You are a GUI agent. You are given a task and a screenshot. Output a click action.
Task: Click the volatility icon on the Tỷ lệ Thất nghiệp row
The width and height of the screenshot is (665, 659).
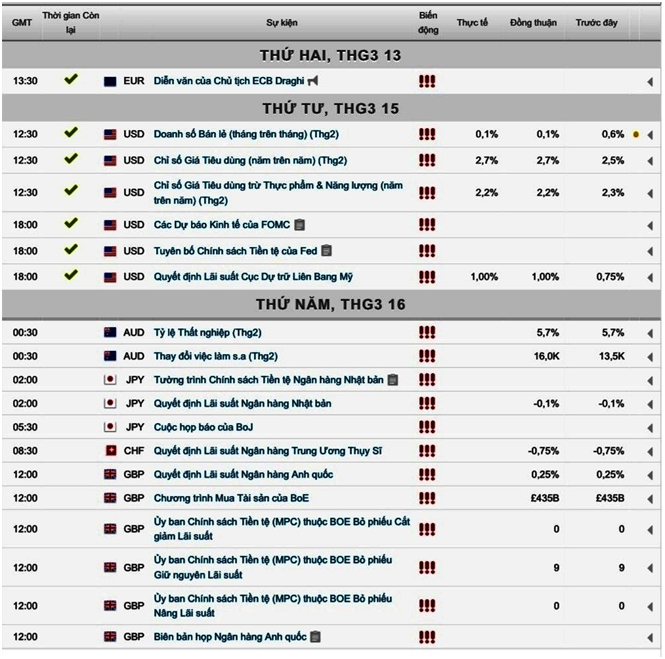[x=427, y=332]
